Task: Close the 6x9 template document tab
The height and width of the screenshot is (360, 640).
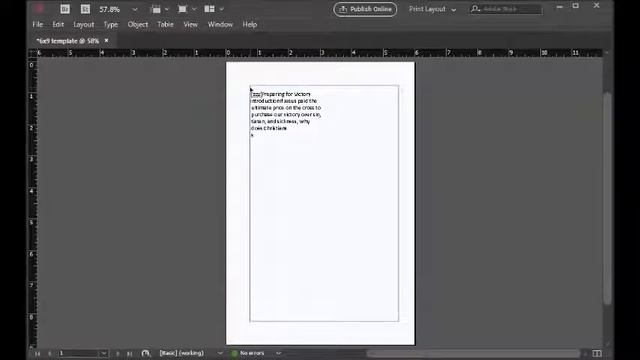Action: click(x=107, y=41)
